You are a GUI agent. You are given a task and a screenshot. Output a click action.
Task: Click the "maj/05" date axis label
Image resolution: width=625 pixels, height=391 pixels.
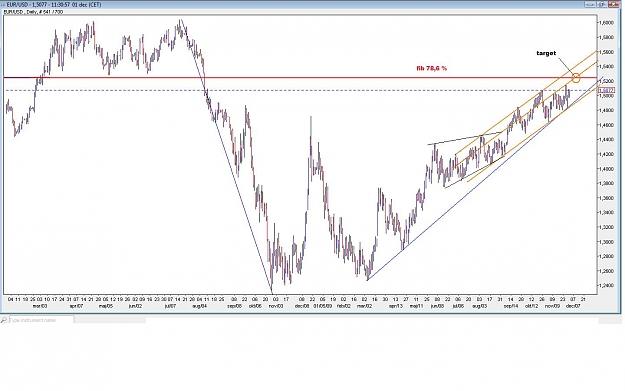pyautogui.click(x=106, y=306)
